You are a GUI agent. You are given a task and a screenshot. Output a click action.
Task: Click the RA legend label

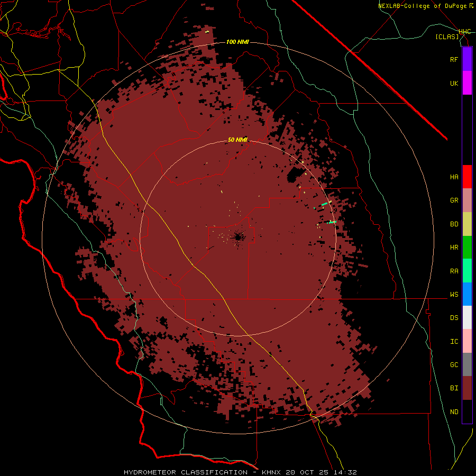point(454,271)
